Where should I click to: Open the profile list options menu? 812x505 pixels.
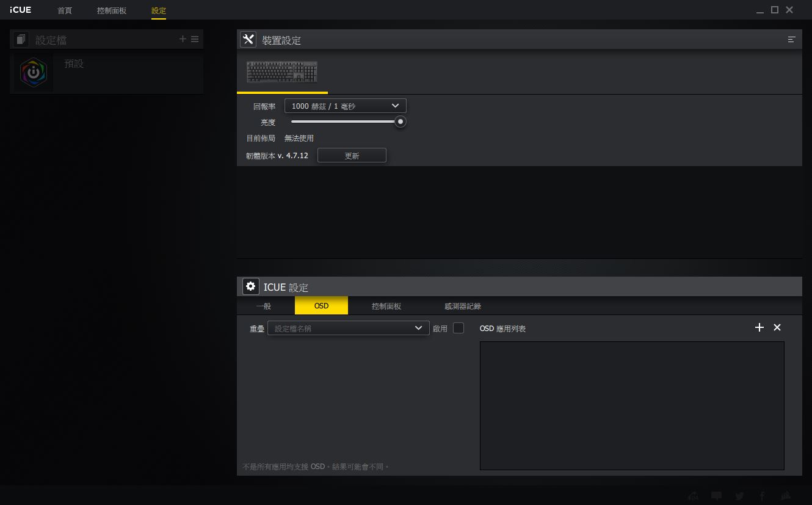click(x=195, y=39)
